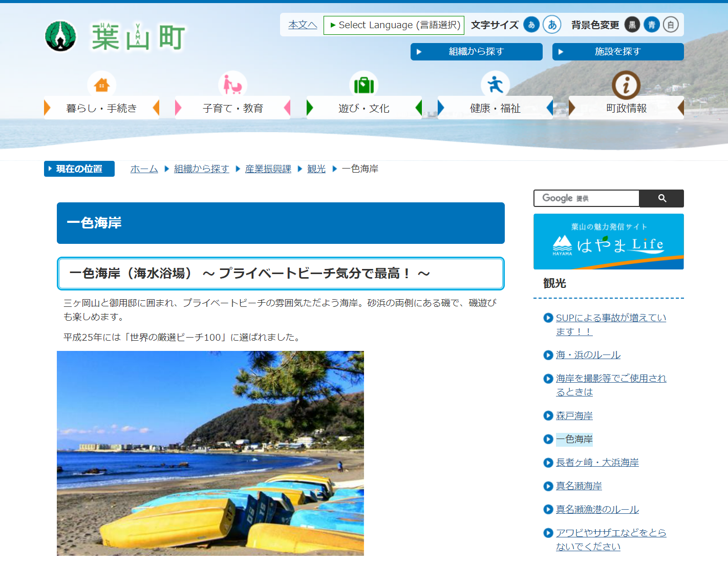The height and width of the screenshot is (563, 728).
Task: Click the arrow bullet beside 森戸海岸
Action: point(548,415)
